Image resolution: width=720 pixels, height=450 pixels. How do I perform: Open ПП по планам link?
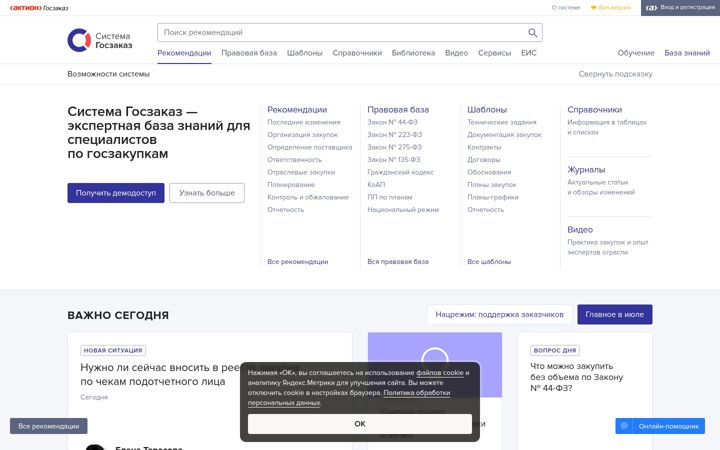[389, 197]
